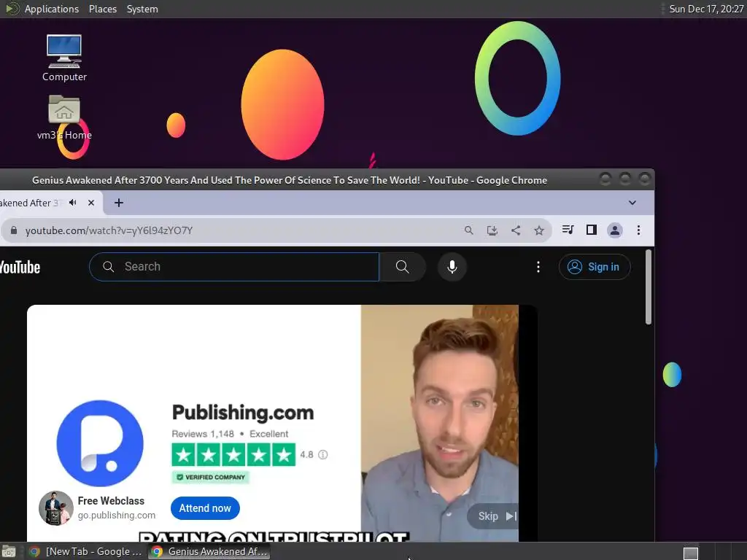
Task: Sign in to YouTube
Action: 595,267
